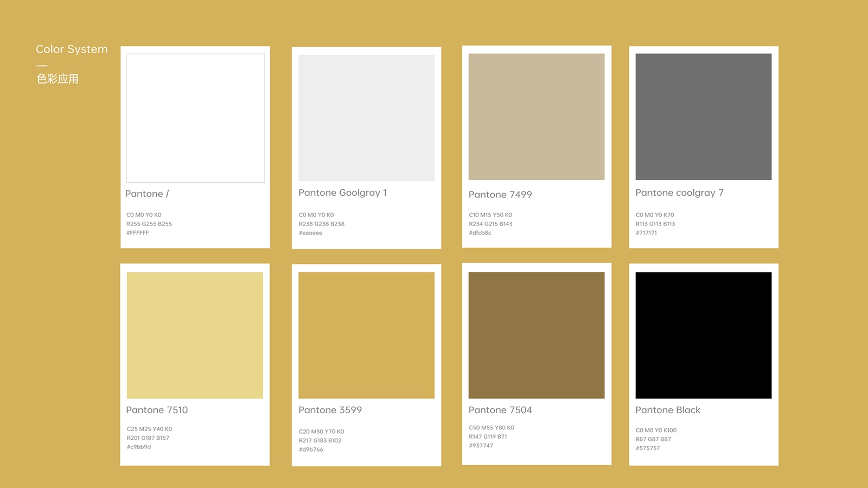Screen dimensions: 868x488
Task: Click CMYK value 'C0 M0 Y0 K100'
Action: point(656,431)
